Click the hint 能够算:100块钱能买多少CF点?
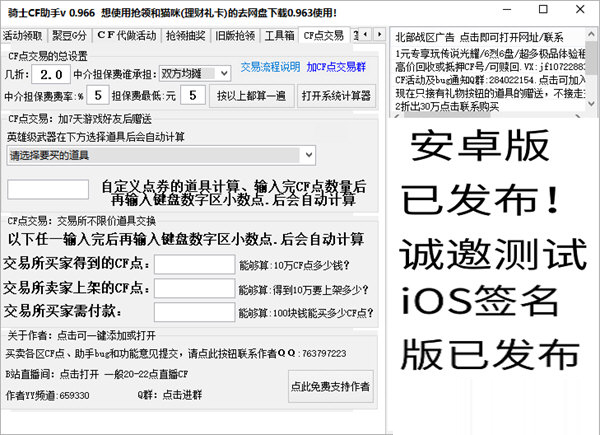The image size is (600, 435). coord(306,313)
